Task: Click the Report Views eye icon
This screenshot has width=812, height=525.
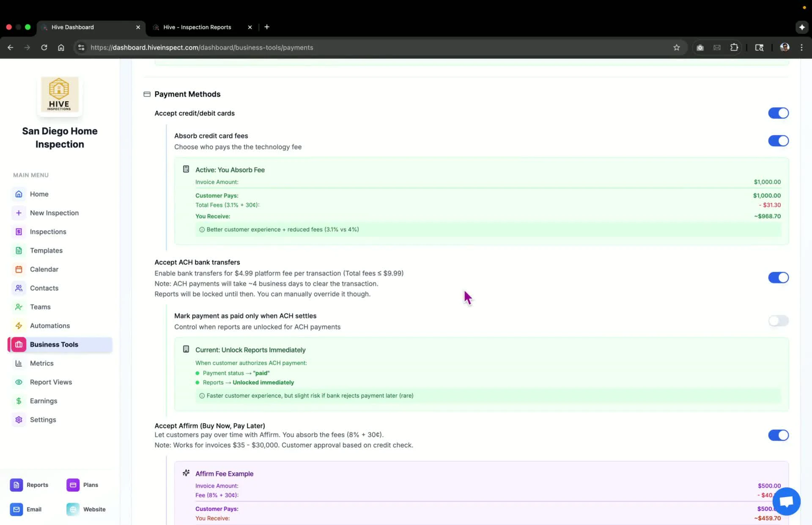Action: tap(19, 382)
